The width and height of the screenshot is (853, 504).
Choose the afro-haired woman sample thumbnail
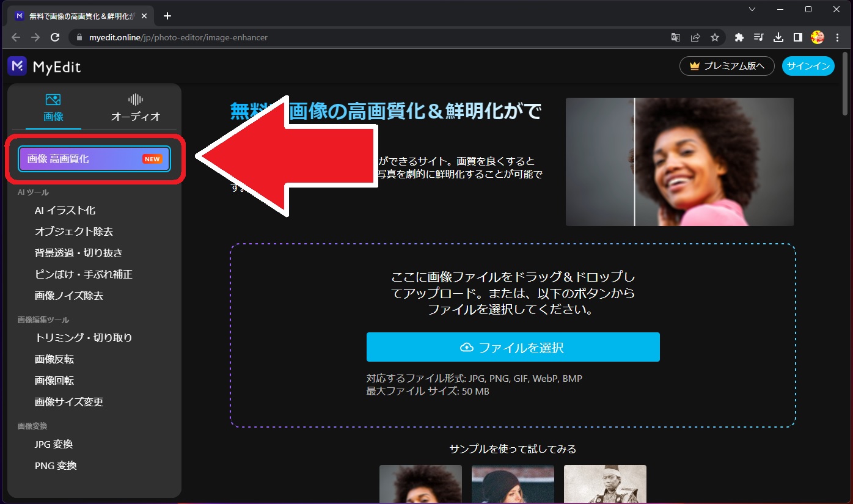pos(420,484)
